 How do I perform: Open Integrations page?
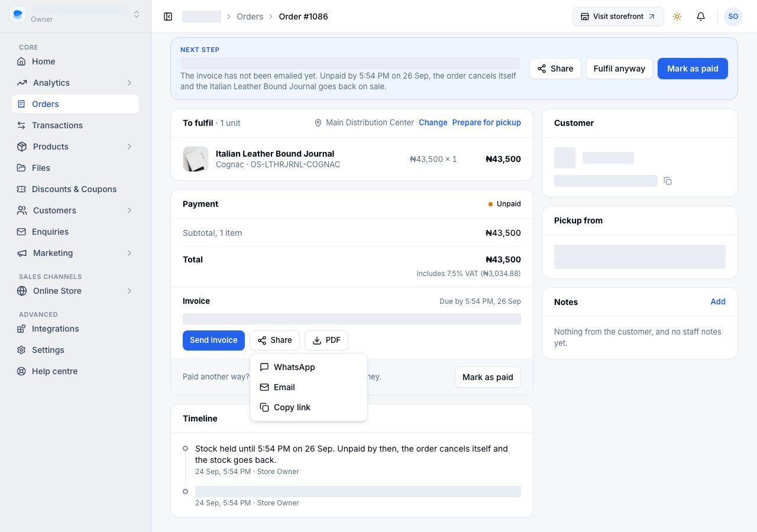click(75, 329)
